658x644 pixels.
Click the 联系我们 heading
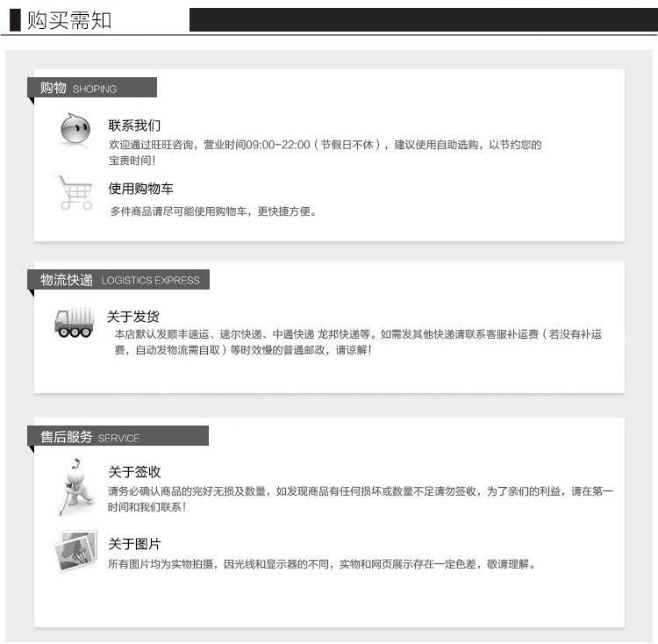tap(134, 125)
